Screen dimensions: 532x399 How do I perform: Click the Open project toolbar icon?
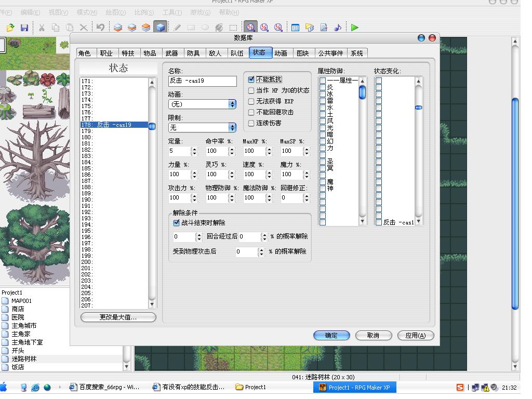tap(10, 28)
